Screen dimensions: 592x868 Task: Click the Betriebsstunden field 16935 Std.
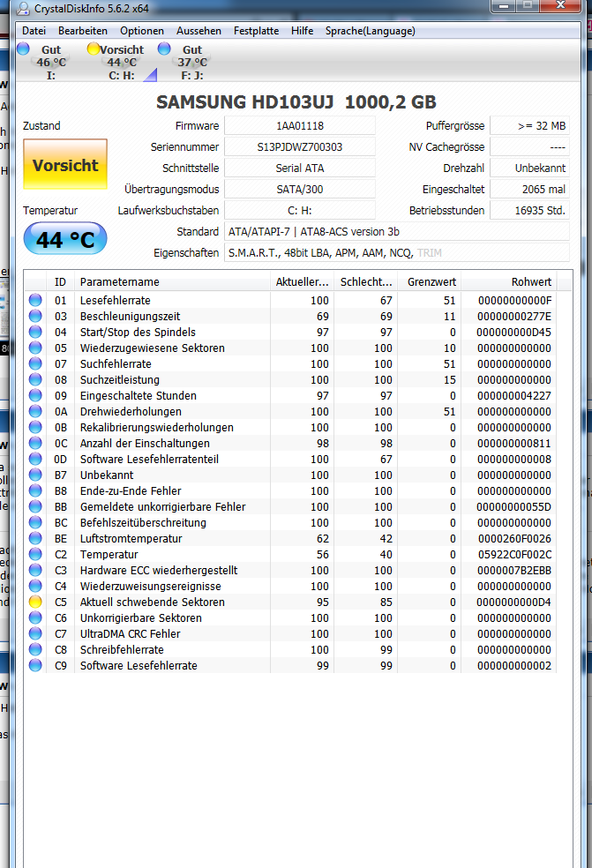click(x=529, y=210)
